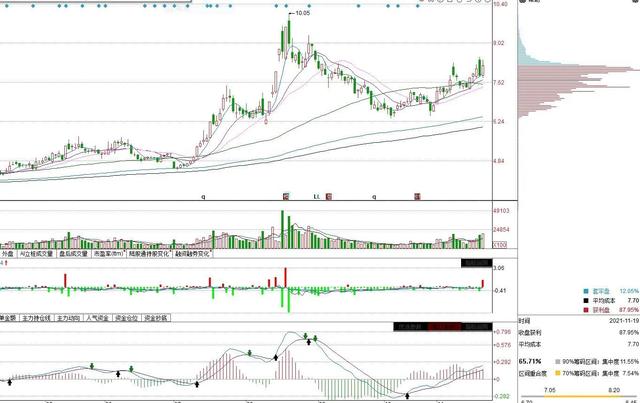Click the 区间重合度 label
The width and height of the screenshot is (640, 403).
point(532,374)
